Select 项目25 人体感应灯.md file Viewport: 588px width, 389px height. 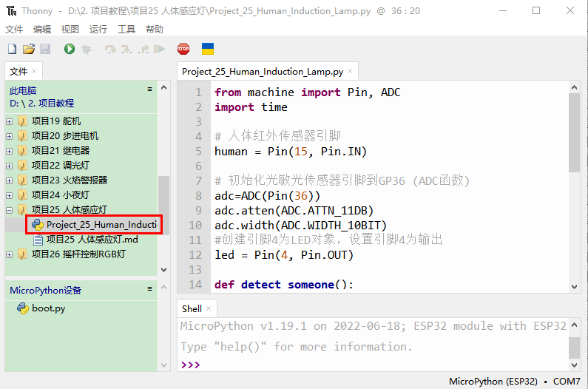click(92, 240)
